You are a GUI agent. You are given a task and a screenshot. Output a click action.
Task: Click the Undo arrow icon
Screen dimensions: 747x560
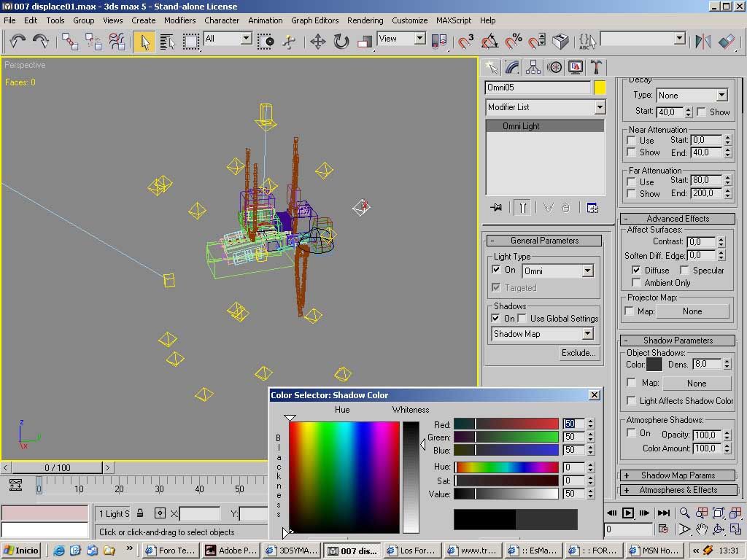click(18, 41)
